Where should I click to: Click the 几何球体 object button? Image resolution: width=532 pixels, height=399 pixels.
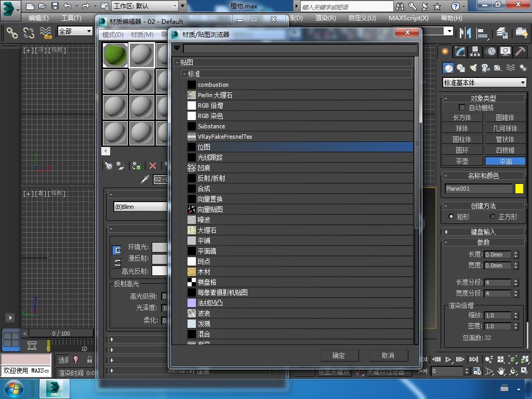tap(505, 128)
